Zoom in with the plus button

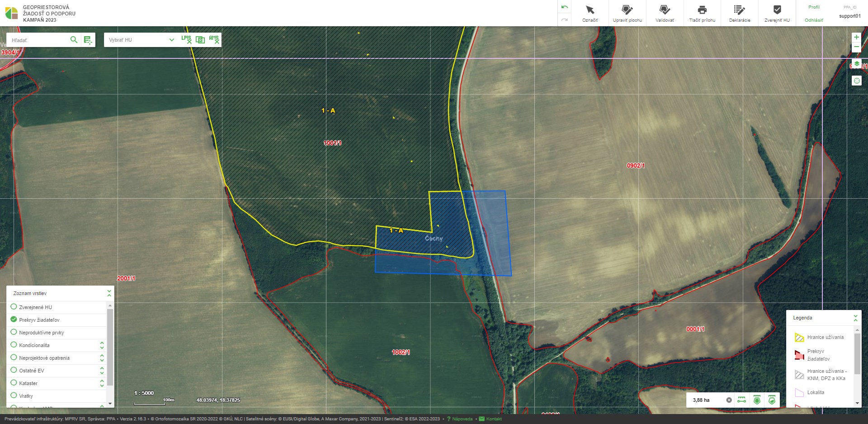pos(856,37)
